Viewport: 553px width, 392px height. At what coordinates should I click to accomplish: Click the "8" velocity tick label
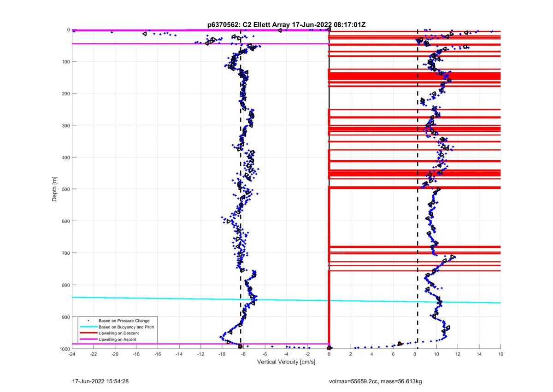(415, 354)
